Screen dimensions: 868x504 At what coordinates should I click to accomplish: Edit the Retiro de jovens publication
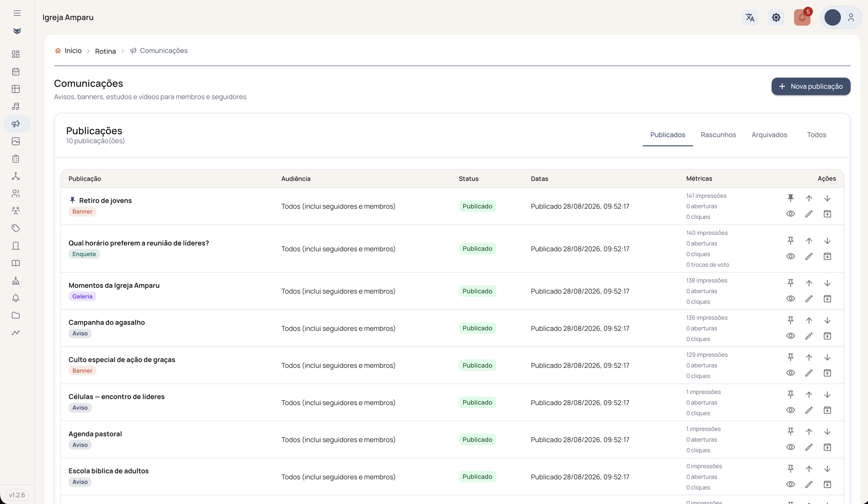tap(809, 214)
